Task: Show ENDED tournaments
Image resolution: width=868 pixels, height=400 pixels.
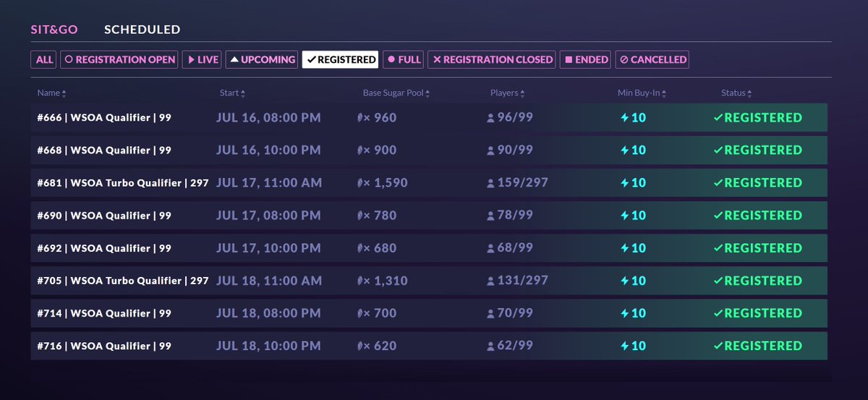Action: pyautogui.click(x=585, y=59)
